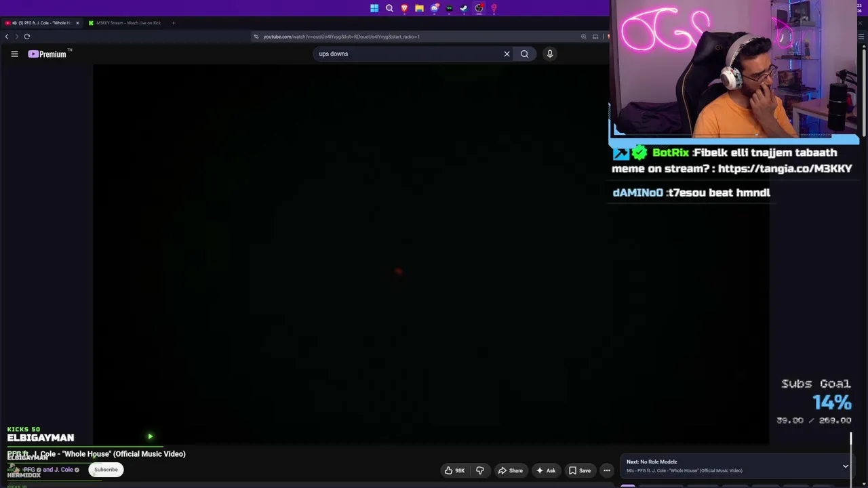The image size is (868, 488).
Task: Open Windows Start menu
Action: (x=374, y=8)
